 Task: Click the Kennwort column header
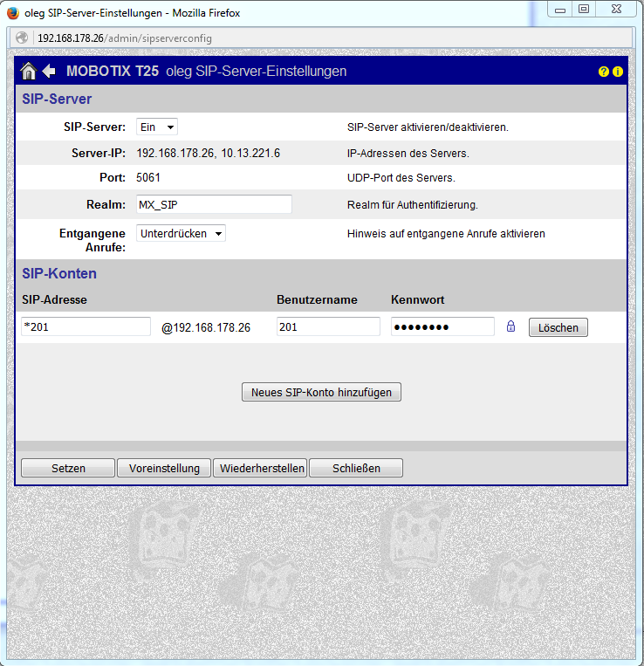point(418,300)
